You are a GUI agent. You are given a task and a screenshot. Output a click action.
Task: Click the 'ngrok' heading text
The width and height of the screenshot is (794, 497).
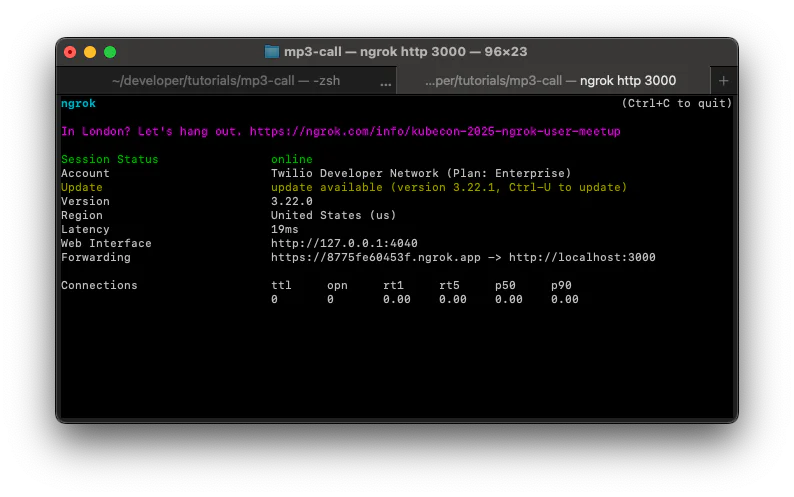[78, 103]
